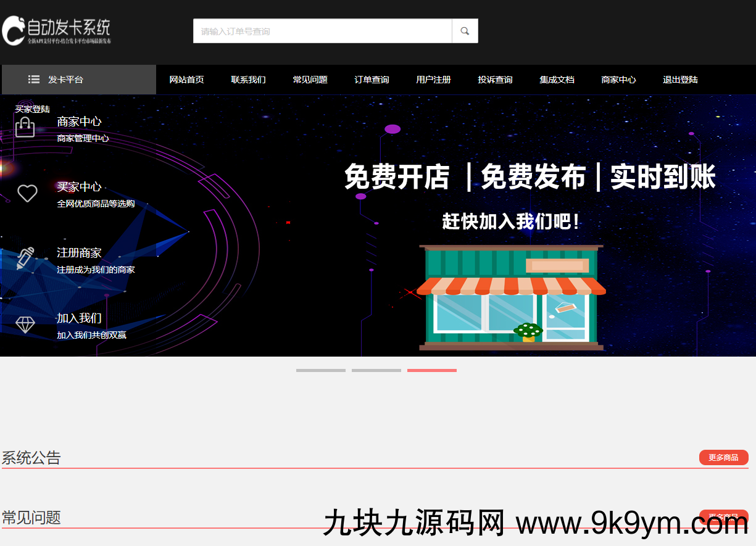The height and width of the screenshot is (546, 756).
Task: Click the diamond icon for Join Us
Action: pos(25,325)
